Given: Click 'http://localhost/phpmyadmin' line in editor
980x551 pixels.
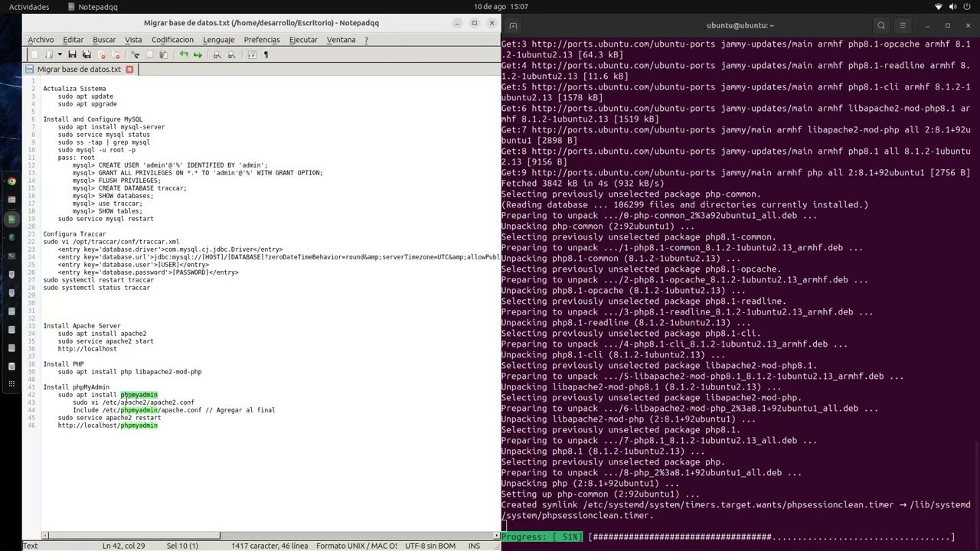Looking at the screenshot, I should (107, 425).
